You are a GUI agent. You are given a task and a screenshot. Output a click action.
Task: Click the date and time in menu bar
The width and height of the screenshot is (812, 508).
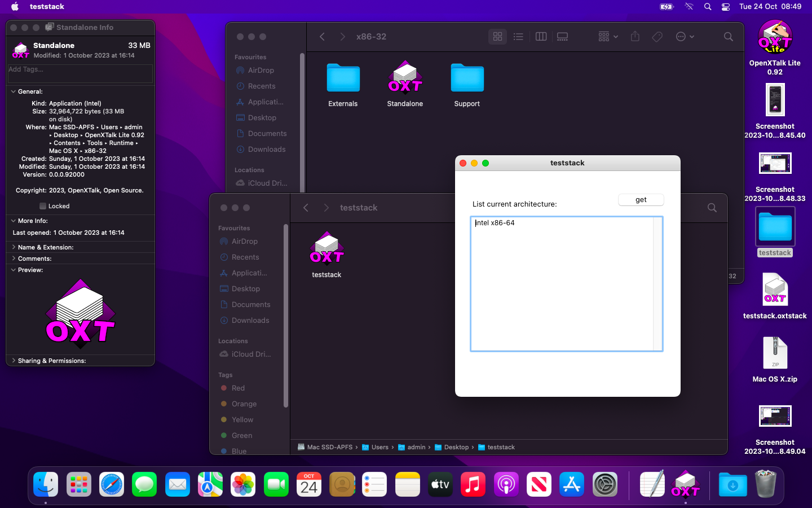click(x=770, y=7)
